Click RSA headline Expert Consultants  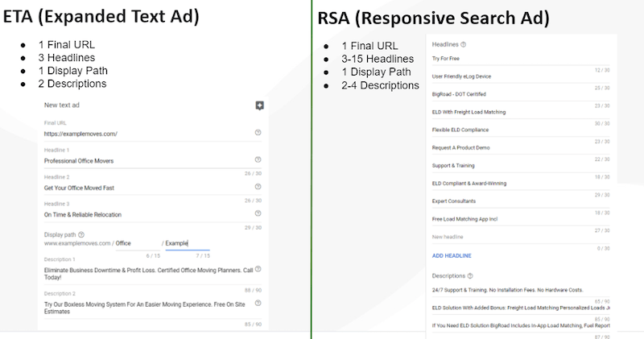[x=521, y=201]
